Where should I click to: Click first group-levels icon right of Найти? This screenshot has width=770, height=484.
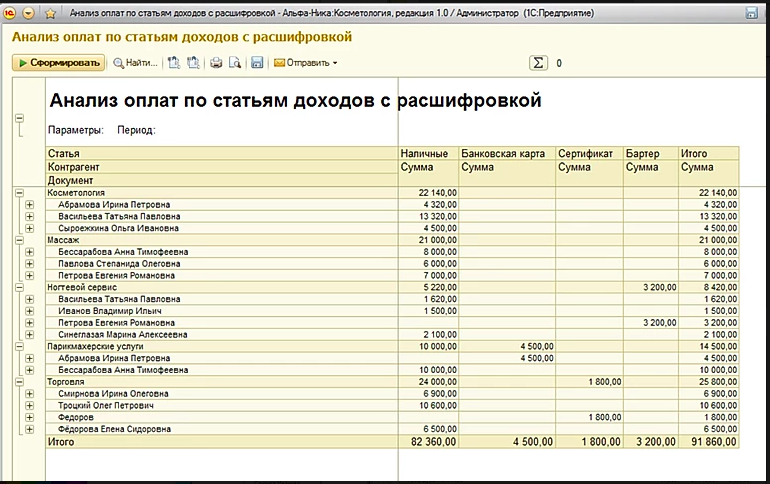174,63
